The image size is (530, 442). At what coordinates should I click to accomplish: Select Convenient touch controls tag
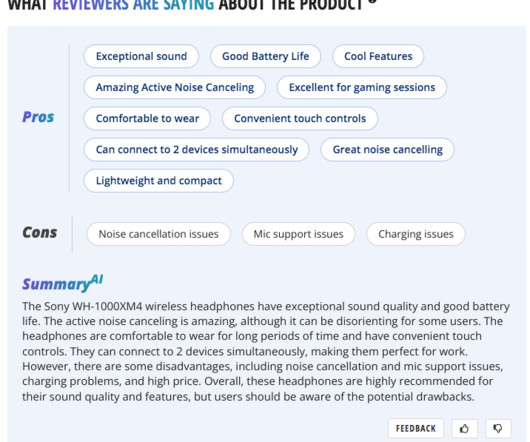pyautogui.click(x=300, y=118)
